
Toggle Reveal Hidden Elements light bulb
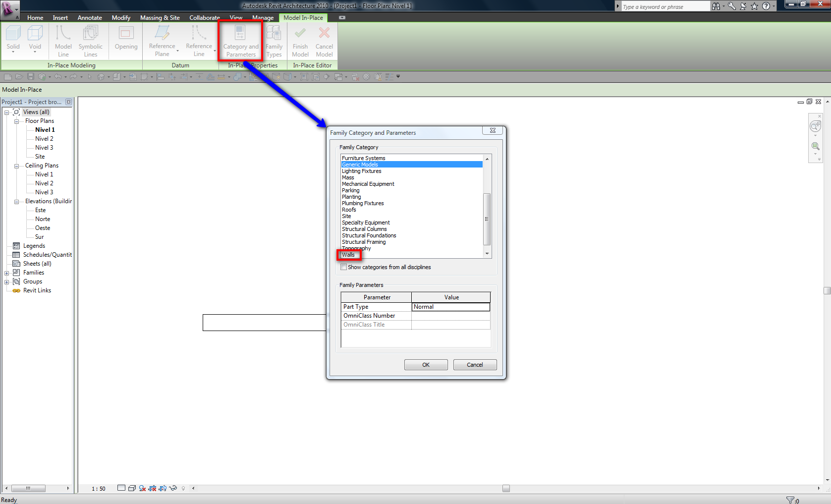pyautogui.click(x=183, y=489)
